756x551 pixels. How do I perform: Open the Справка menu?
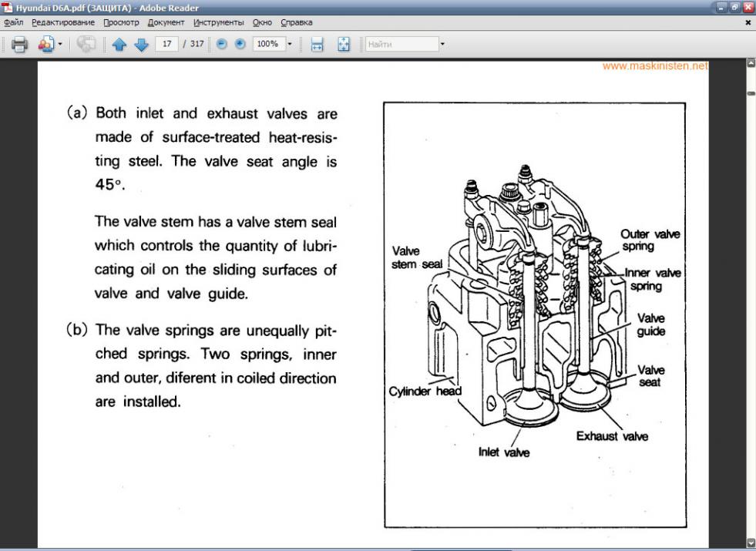[x=297, y=22]
